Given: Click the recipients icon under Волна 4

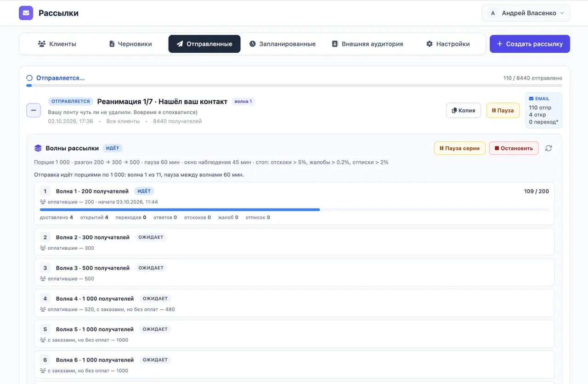Looking at the screenshot, I should click(x=43, y=310).
